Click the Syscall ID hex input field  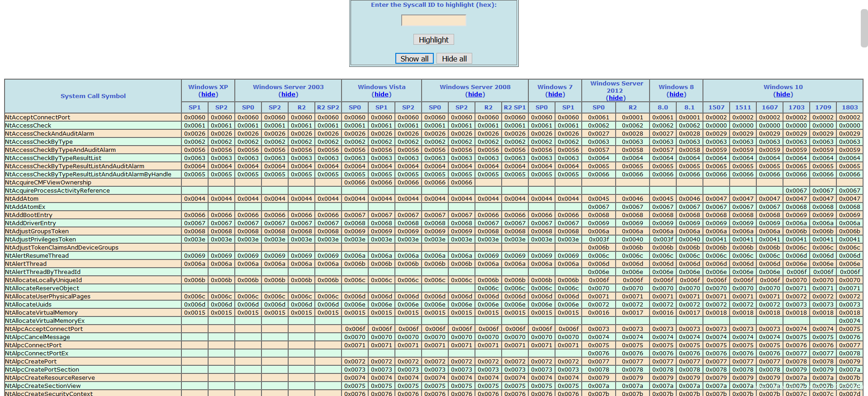433,20
